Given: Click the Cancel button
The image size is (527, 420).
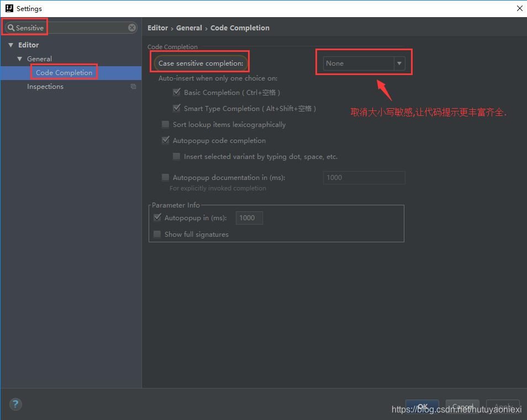Looking at the screenshot, I should point(462,407).
